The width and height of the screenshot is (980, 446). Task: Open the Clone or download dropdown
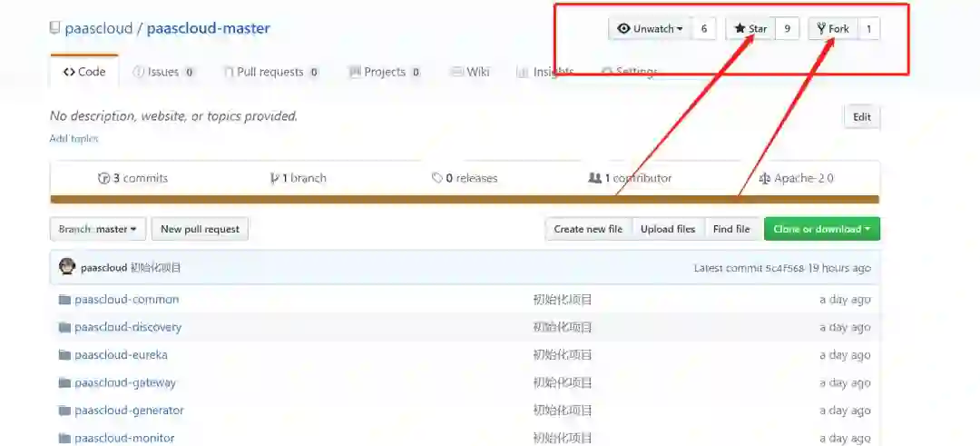coord(822,229)
